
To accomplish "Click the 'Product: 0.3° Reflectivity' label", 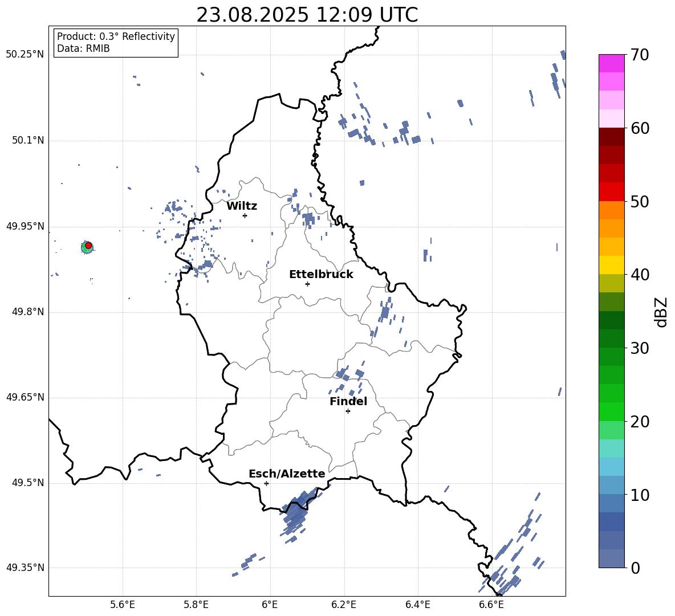I will 116,36.
